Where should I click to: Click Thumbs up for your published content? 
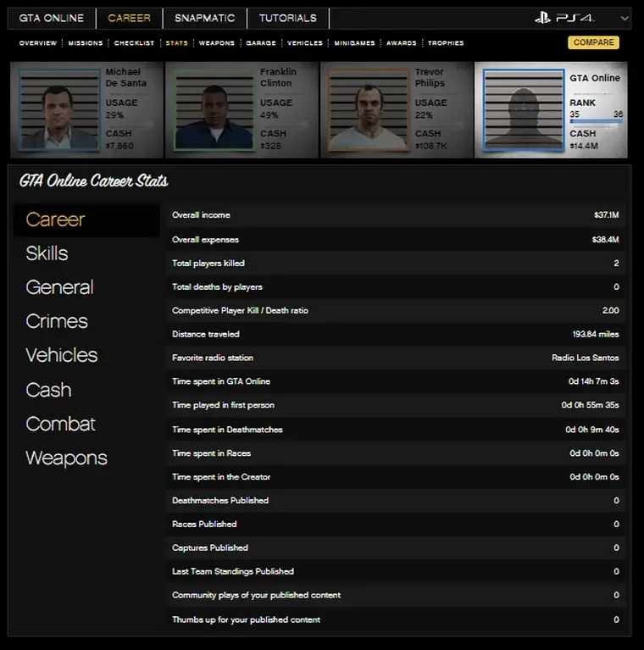[x=396, y=619]
